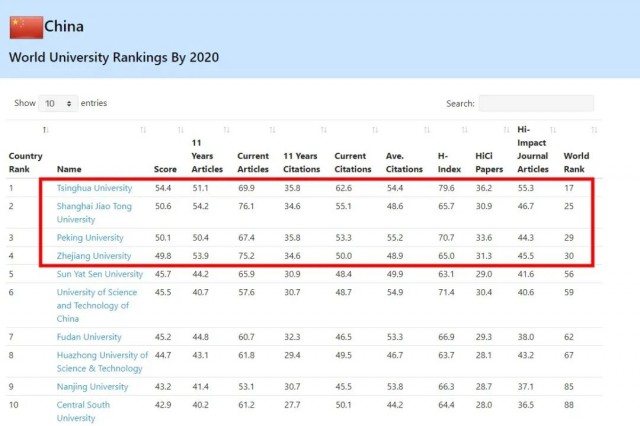Image resolution: width=640 pixels, height=426 pixels.
Task: Click the Name column header
Action: [69, 169]
